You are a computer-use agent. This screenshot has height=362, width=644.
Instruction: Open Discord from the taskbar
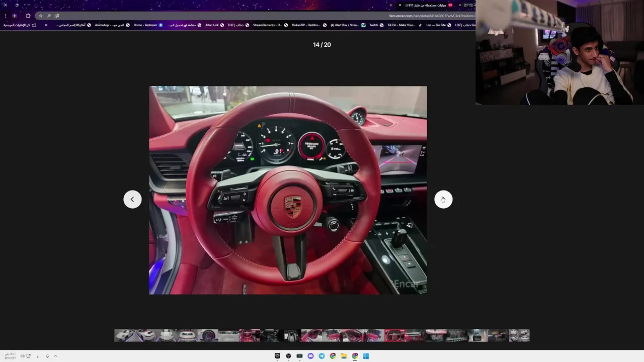click(310, 356)
